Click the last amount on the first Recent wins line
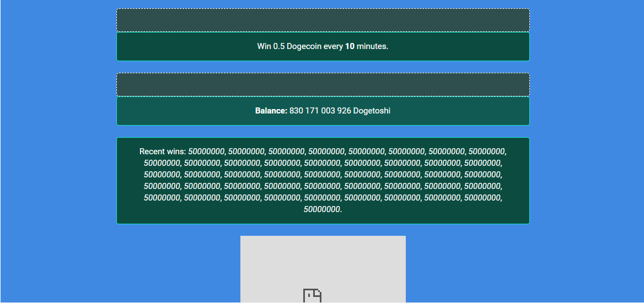 point(487,151)
